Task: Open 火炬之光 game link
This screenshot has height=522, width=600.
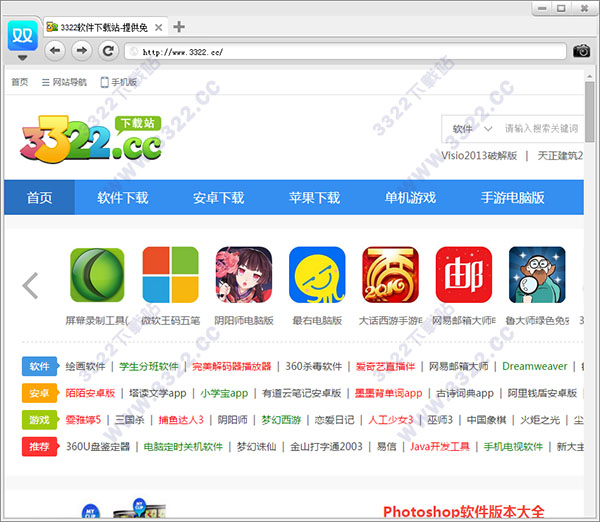Action: pos(540,420)
